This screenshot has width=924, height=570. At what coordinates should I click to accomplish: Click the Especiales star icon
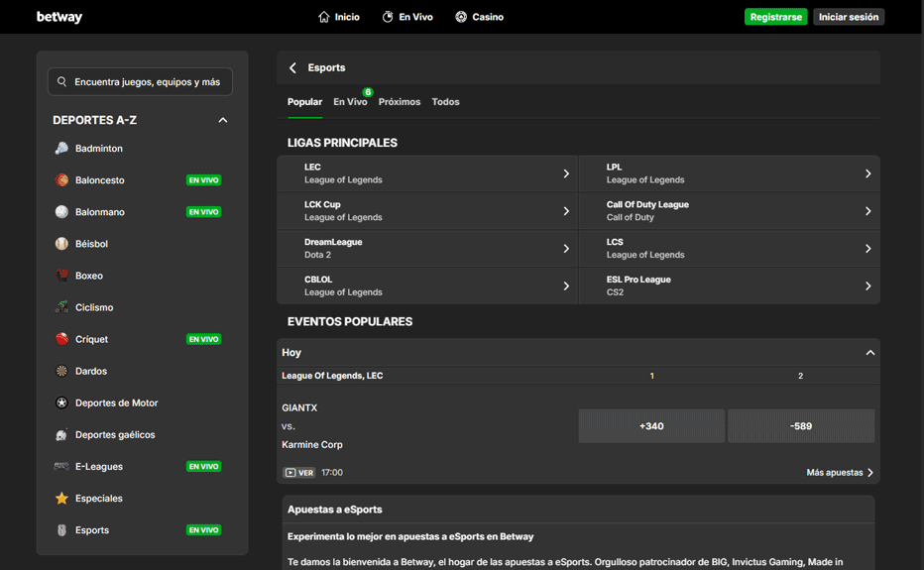click(x=61, y=499)
